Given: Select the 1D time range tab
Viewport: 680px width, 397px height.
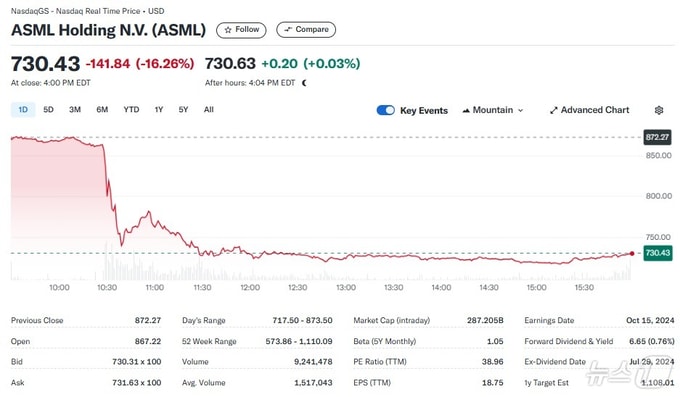Looking at the screenshot, I should click(x=23, y=110).
